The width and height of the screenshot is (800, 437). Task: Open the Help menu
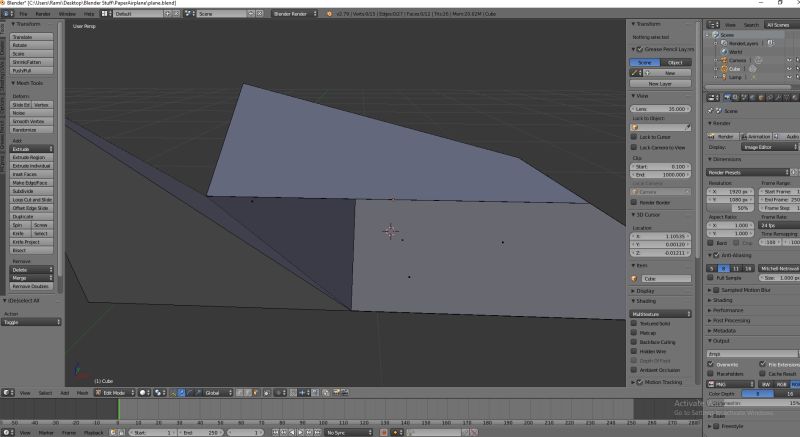point(89,14)
